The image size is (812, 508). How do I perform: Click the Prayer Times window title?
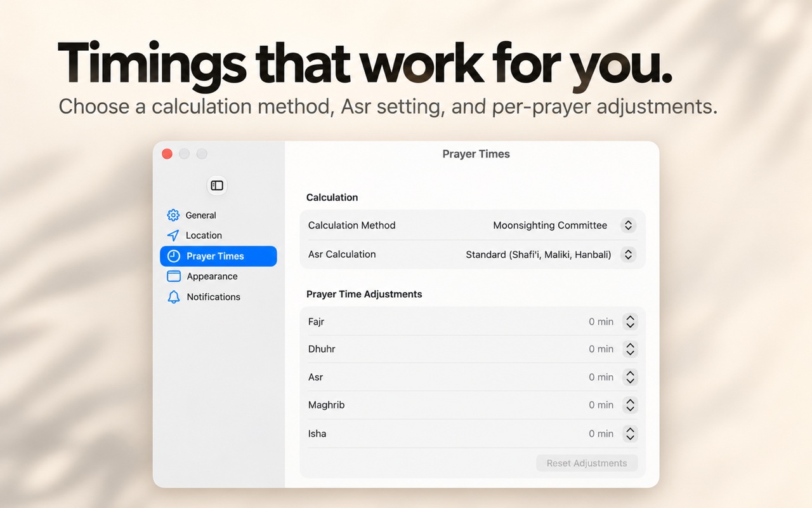(476, 154)
